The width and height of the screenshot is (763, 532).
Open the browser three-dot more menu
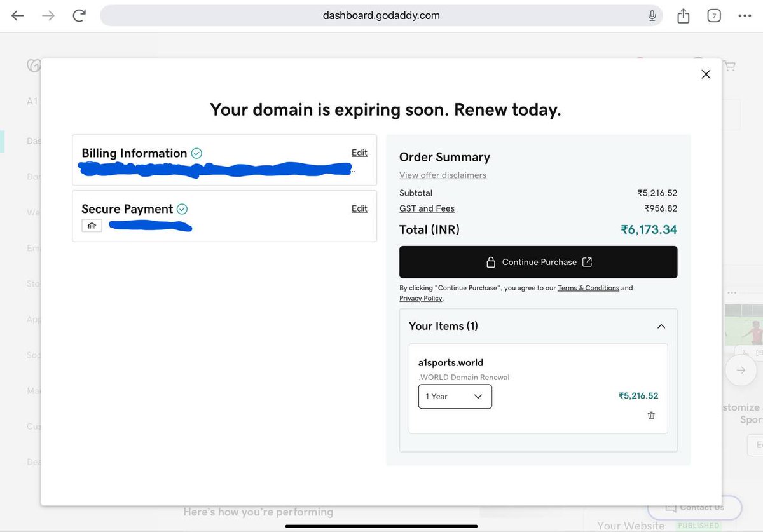pos(745,15)
